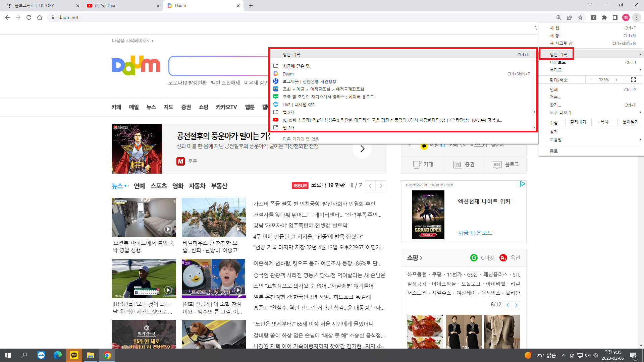Image resolution: width=644 pixels, height=362 pixels.
Task: Expand the 도움말 submenu
Action: [590, 140]
